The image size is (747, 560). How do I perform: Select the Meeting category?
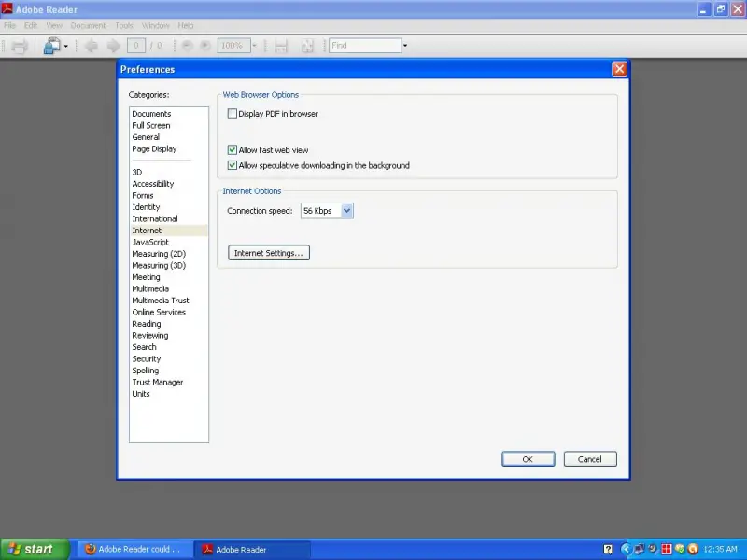[x=146, y=277]
